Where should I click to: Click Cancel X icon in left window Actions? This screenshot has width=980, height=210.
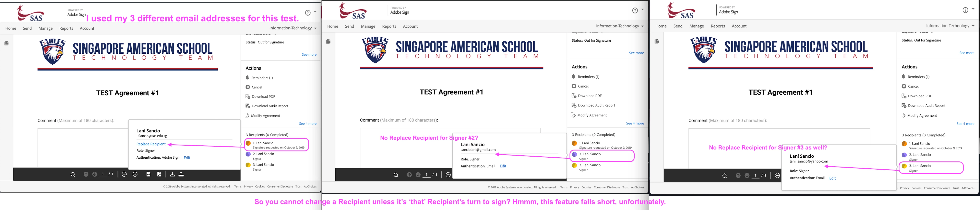(x=248, y=87)
